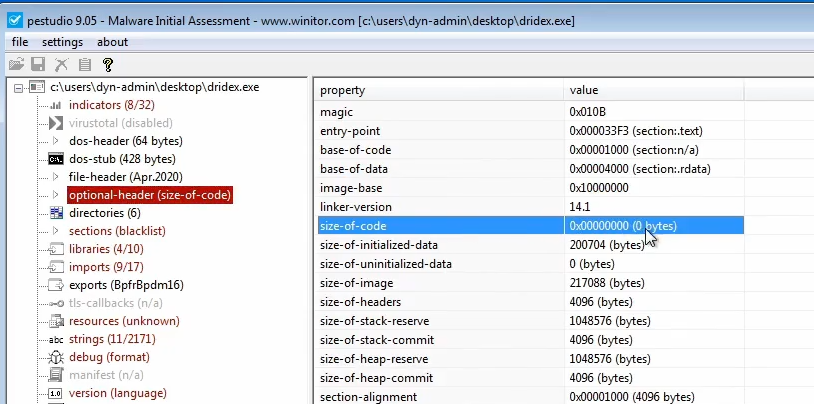
Task: Click the highlighted size-of-code row
Action: [x=530, y=226]
